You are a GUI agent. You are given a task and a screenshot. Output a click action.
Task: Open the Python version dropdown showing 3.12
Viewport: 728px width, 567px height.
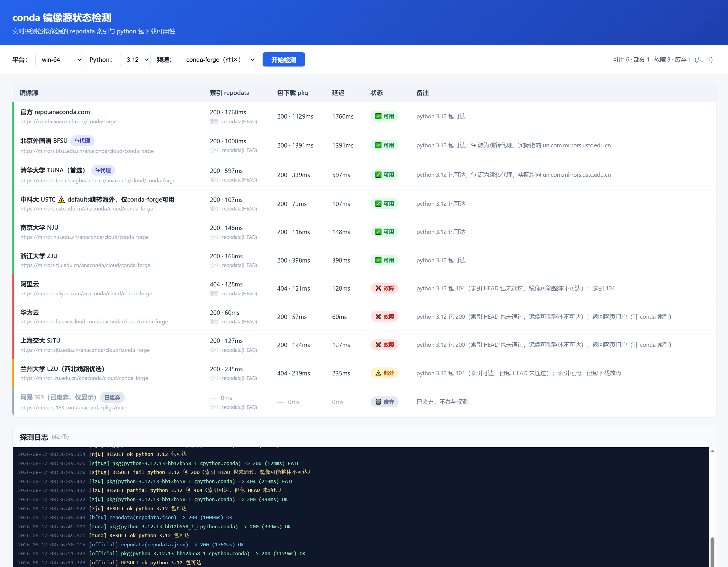(135, 60)
